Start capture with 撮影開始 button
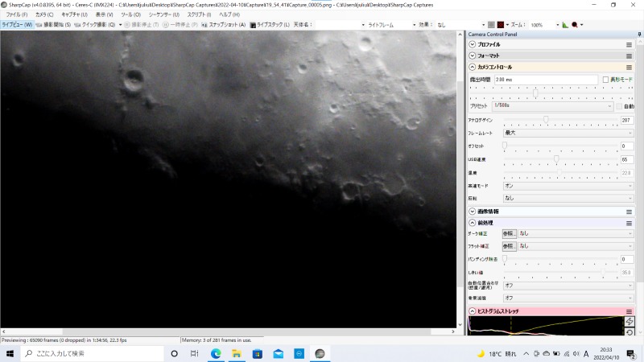The image size is (644, 362). pyautogui.click(x=55, y=25)
